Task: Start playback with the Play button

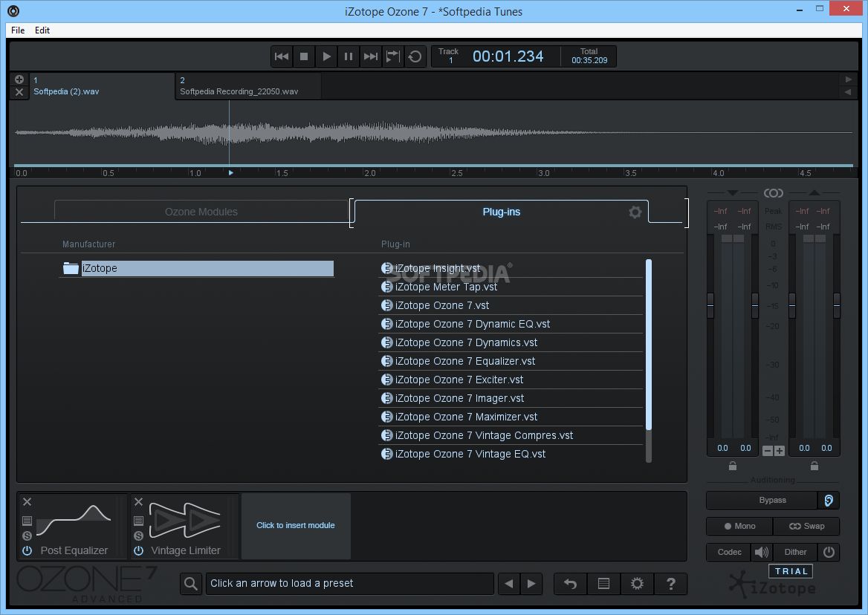Action: pos(326,56)
